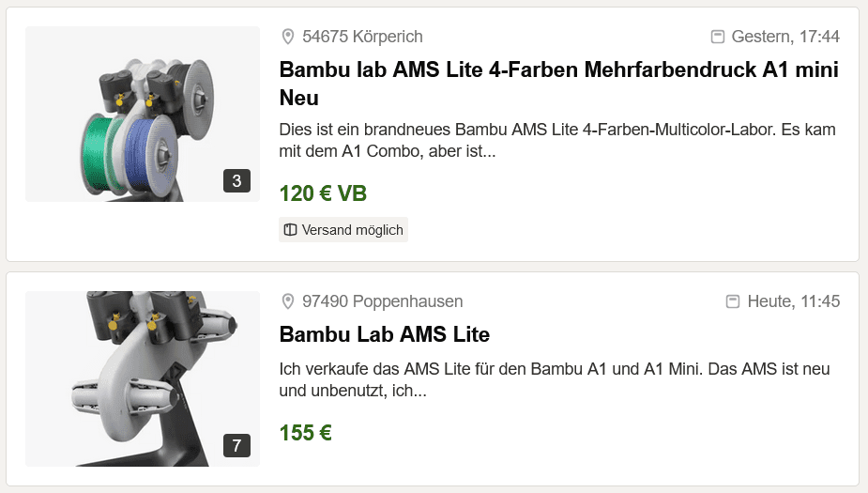Select the 'Versand möglich' label text
The height and width of the screenshot is (493, 868).
352,230
